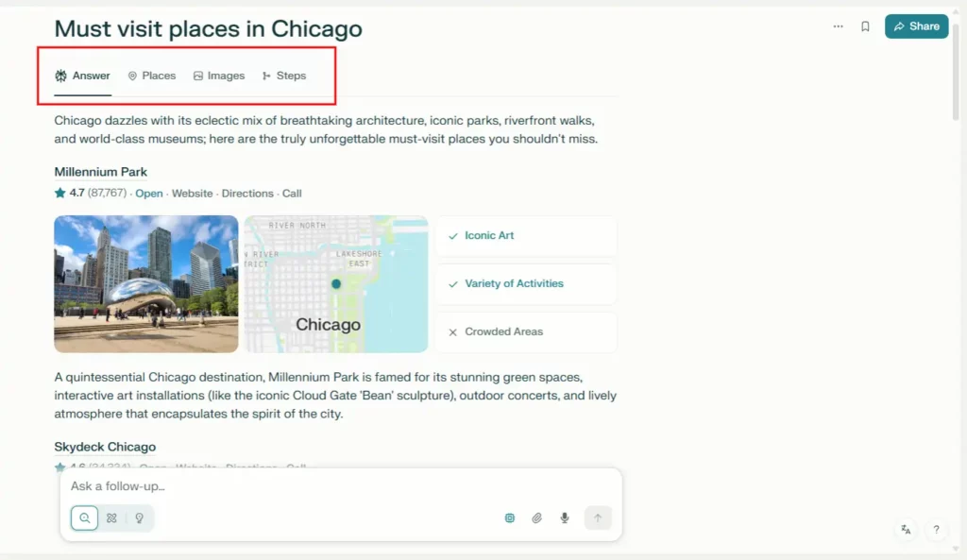Start voice dictation with the microphone icon
The image size is (967, 560).
565,518
